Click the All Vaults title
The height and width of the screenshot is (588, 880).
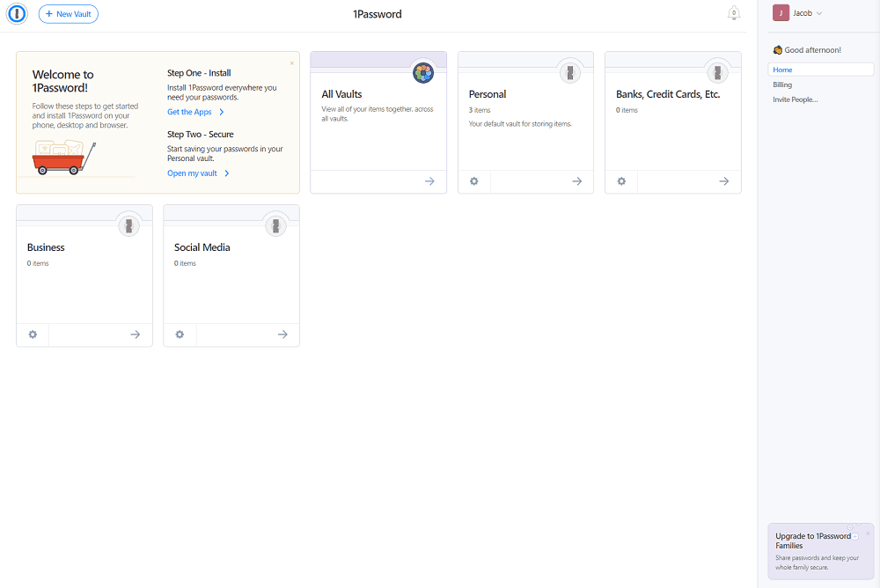point(341,94)
